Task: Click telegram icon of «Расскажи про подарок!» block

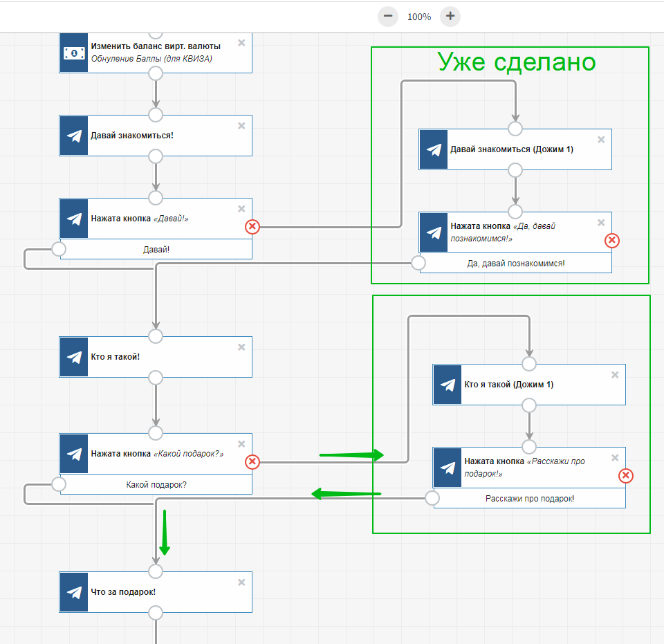Action: click(448, 468)
